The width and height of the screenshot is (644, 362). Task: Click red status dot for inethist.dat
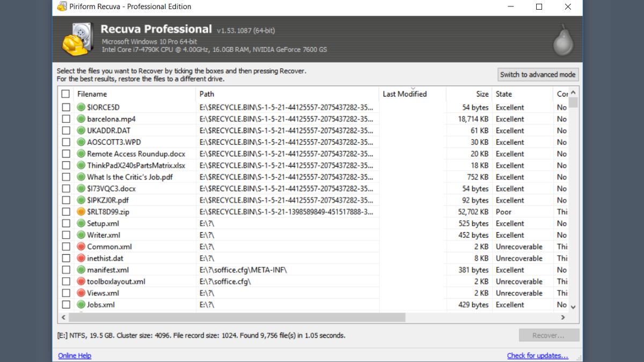click(x=82, y=258)
